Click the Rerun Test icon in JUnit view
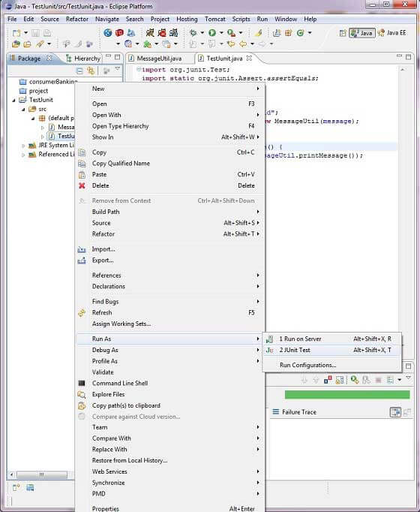Screen dimensions: 420x512 [x=355, y=380]
